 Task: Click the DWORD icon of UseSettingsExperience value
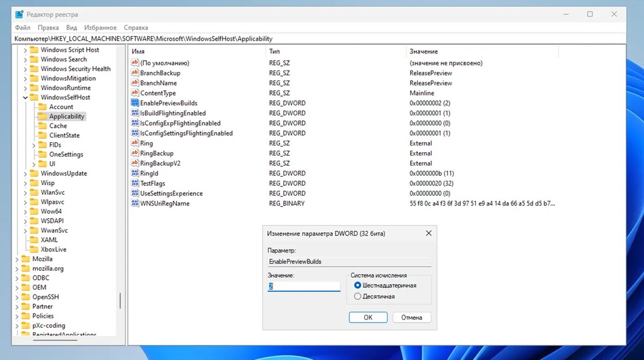pyautogui.click(x=135, y=193)
